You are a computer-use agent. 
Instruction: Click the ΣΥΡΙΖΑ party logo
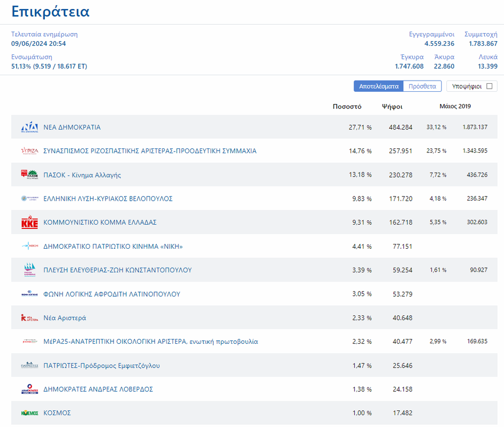29,151
